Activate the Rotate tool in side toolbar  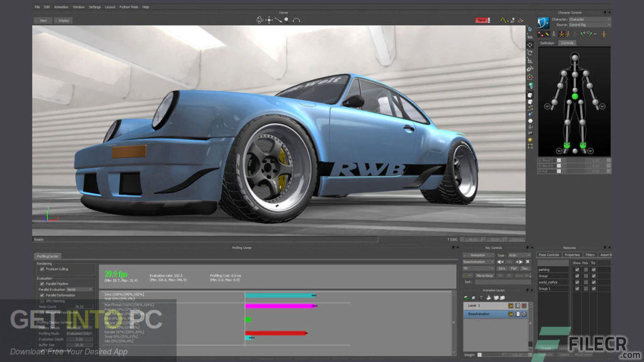pos(530,53)
